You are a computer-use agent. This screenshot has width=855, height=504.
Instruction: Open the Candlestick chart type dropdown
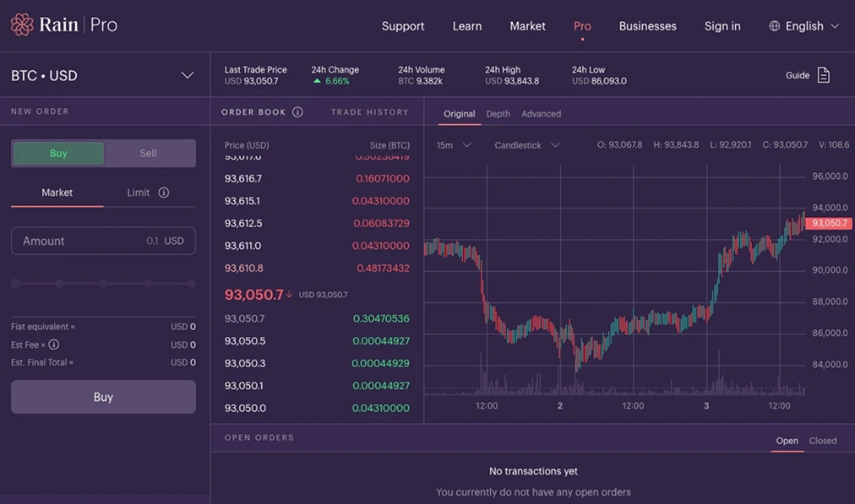coord(526,145)
